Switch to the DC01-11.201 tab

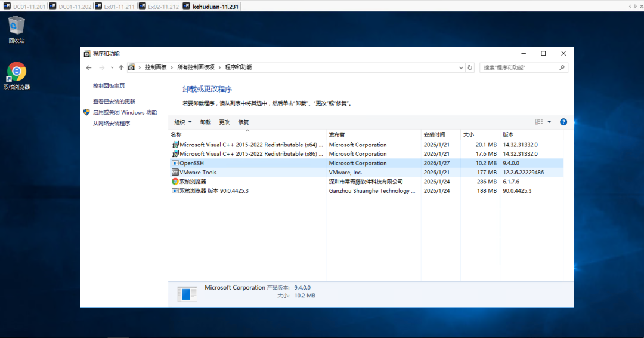[24, 6]
